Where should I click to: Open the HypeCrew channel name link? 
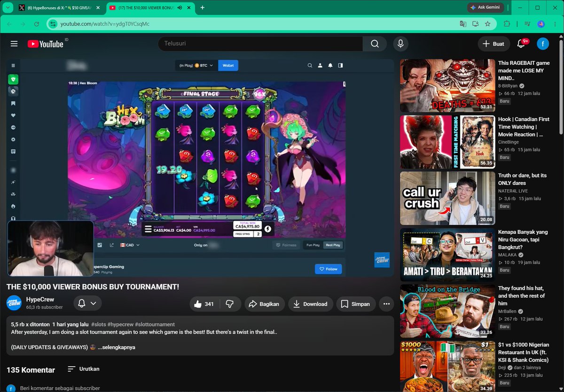[x=40, y=300]
